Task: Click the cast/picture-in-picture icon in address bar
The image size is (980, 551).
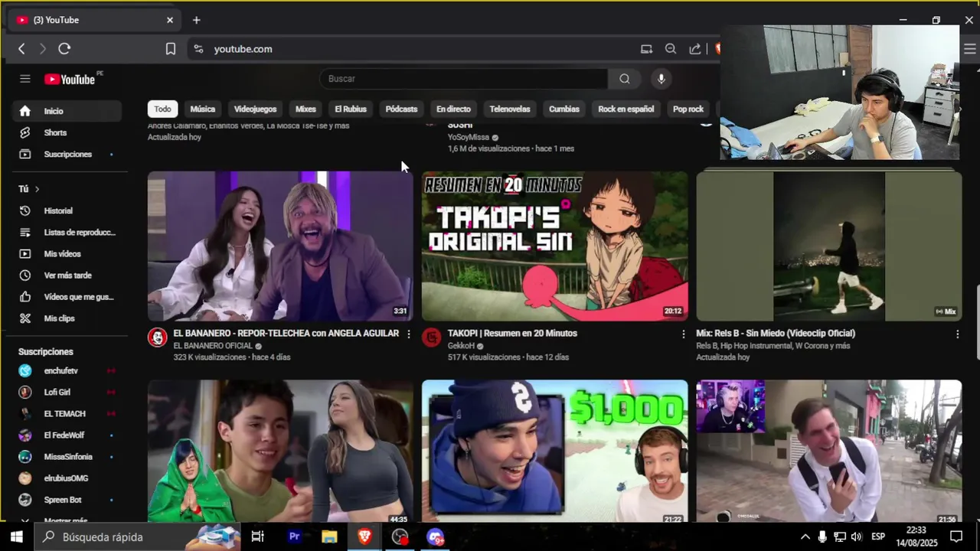Action: [x=647, y=49]
